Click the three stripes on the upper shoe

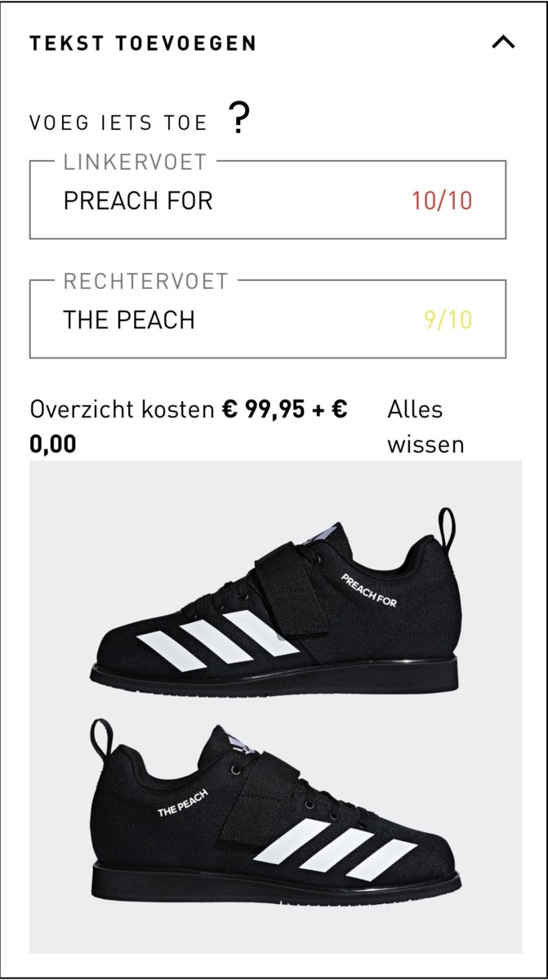coord(217,639)
